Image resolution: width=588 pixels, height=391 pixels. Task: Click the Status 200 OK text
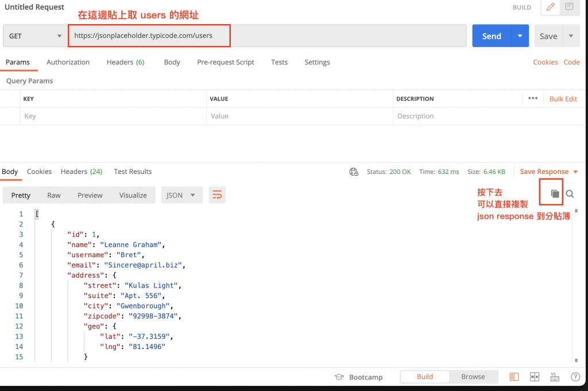pos(389,172)
